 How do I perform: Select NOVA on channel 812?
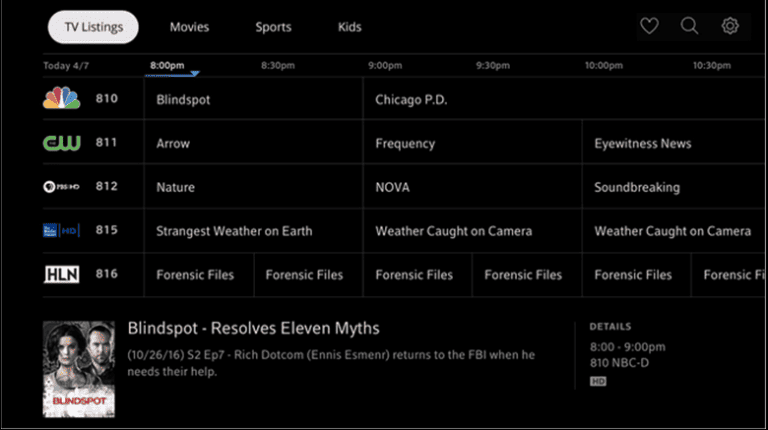(x=473, y=187)
